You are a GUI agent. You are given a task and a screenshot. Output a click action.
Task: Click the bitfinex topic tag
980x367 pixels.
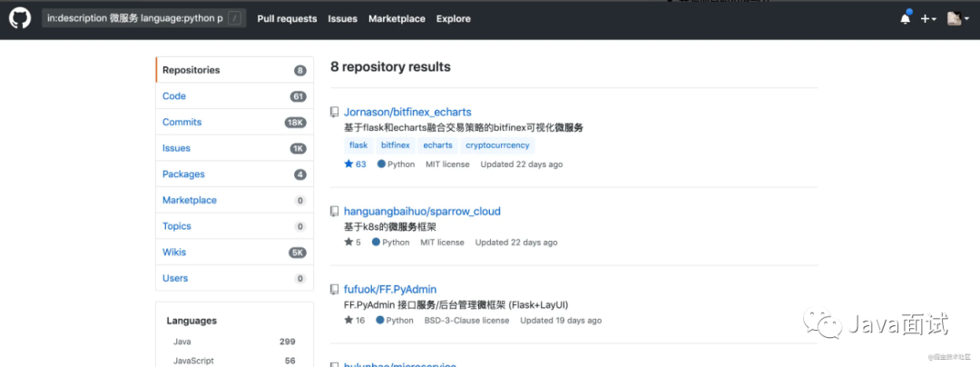[396, 145]
